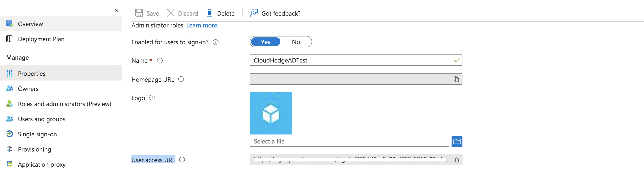Click the Provisioning icon in sidebar
644x170 pixels.
click(9, 149)
